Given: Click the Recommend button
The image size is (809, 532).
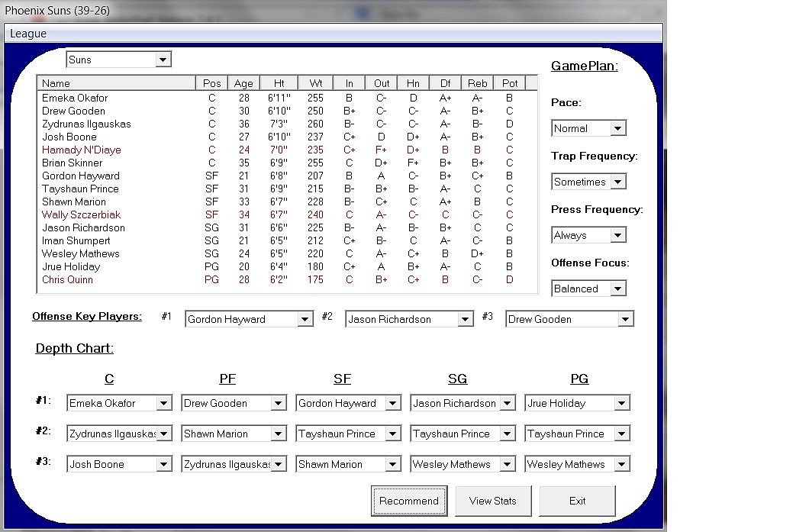Looking at the screenshot, I should click(x=409, y=501).
